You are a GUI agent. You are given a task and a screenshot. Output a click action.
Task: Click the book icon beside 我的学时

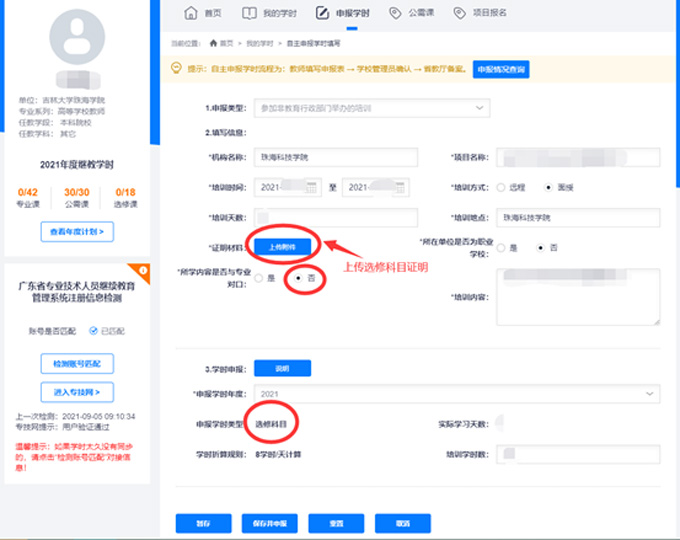tap(250, 13)
